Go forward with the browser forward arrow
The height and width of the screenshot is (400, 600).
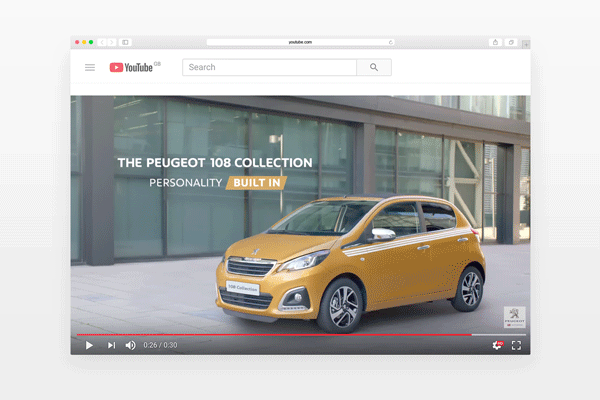pos(112,42)
